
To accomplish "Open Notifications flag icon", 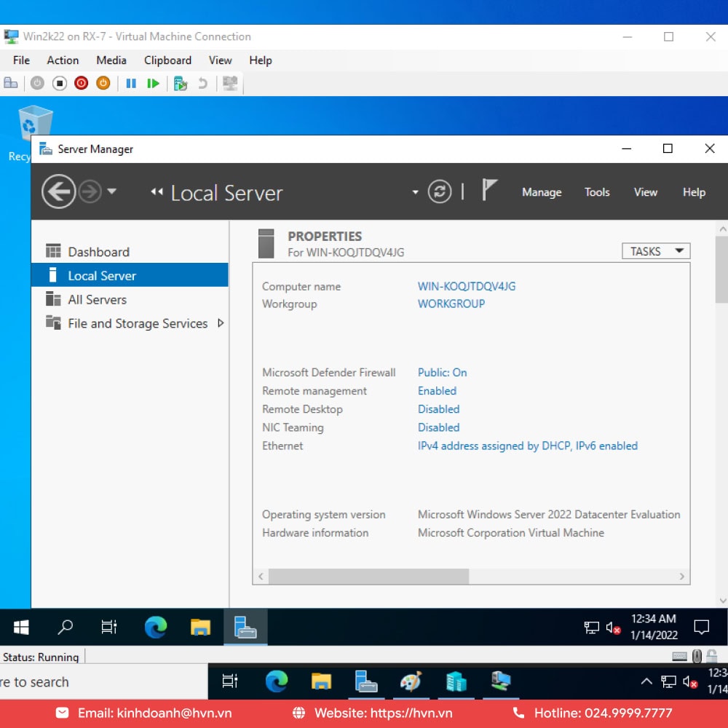I will tap(488, 189).
